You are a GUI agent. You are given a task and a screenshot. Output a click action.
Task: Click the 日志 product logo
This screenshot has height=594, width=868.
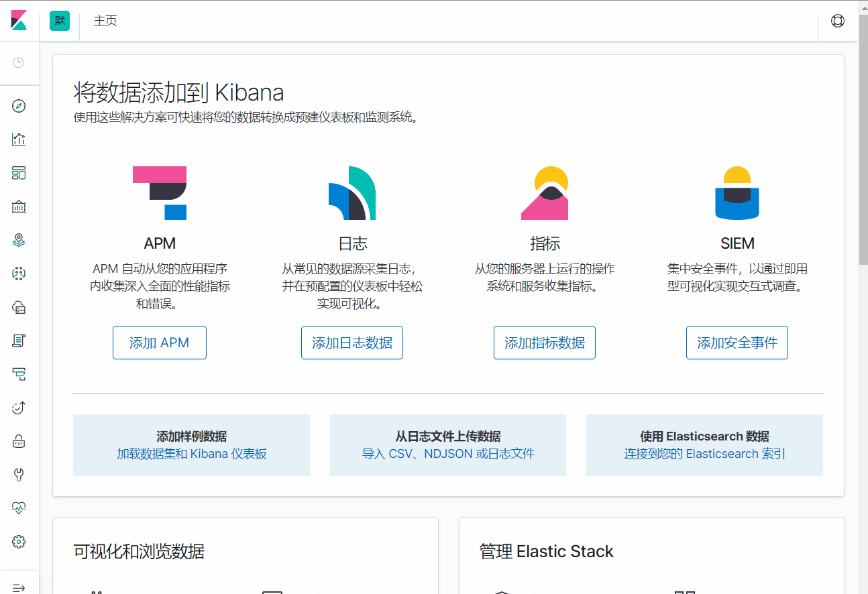point(352,193)
